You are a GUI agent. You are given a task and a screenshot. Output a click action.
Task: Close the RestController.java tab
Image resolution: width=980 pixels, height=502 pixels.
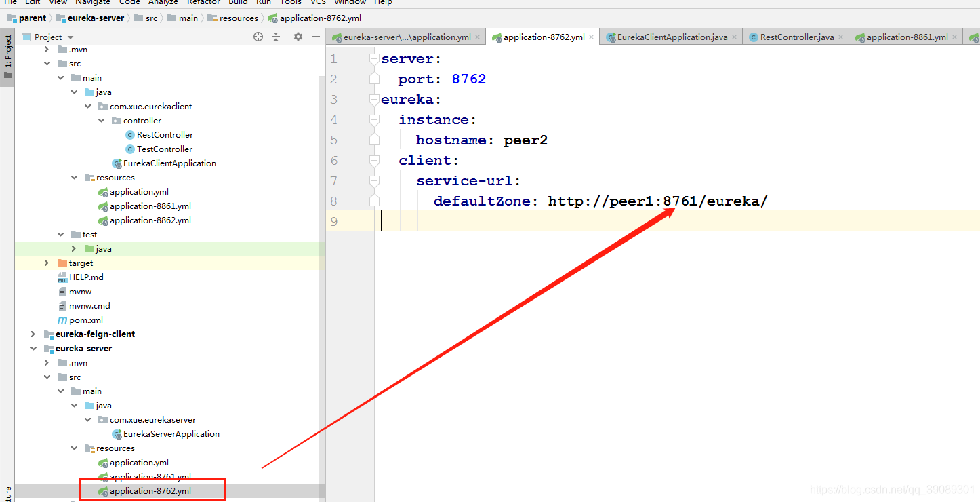[x=841, y=37]
